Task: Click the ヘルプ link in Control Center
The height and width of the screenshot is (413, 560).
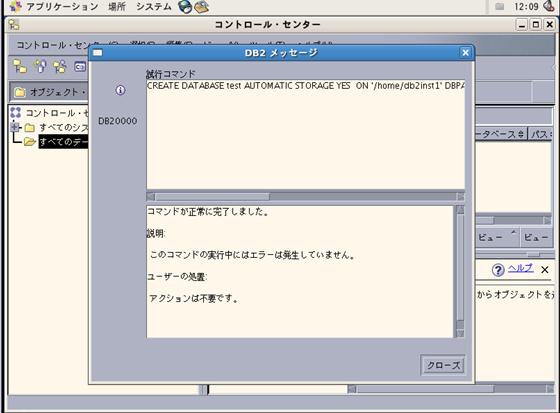Action: pyautogui.click(x=521, y=268)
